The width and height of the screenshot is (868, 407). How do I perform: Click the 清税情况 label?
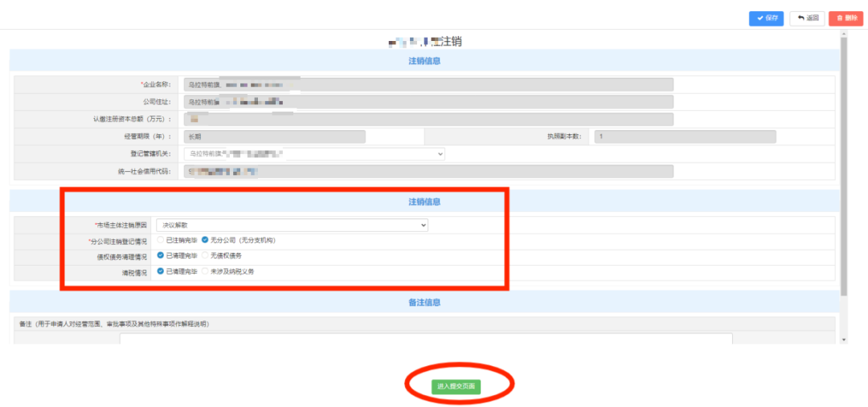click(133, 272)
